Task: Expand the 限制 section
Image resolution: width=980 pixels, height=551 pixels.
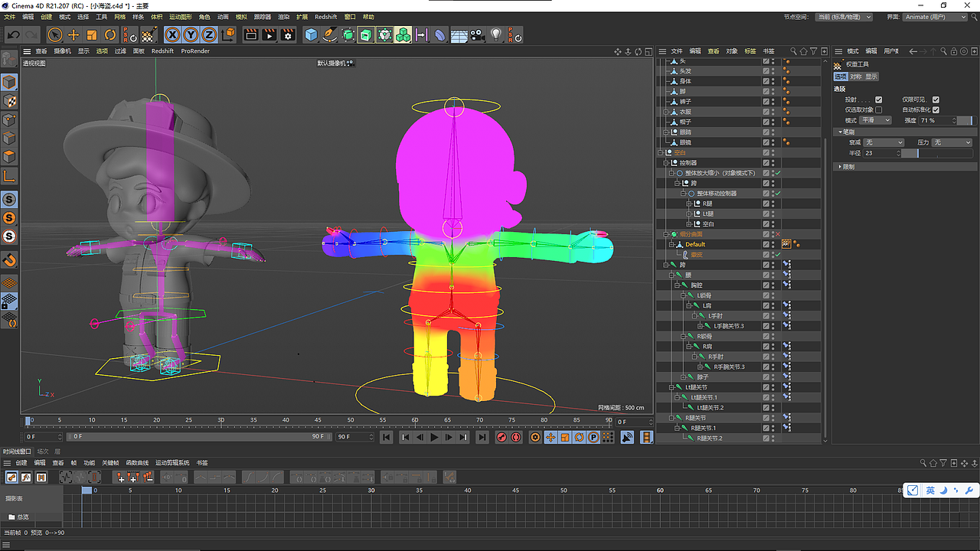Action: pyautogui.click(x=841, y=167)
